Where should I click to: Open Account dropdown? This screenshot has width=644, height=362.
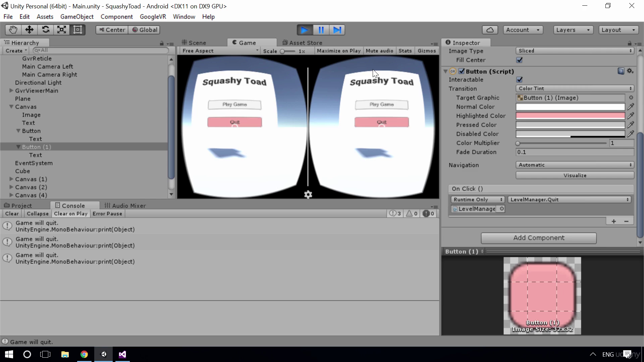(x=523, y=30)
